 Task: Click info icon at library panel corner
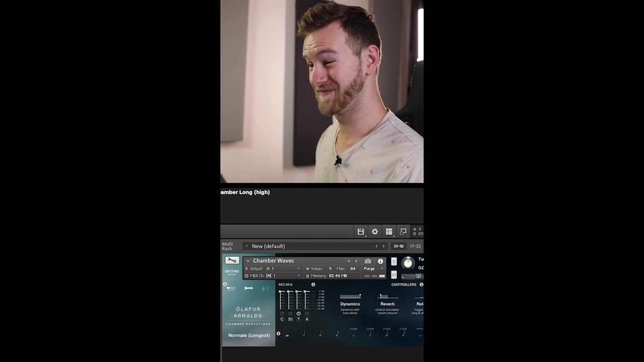coord(225,284)
